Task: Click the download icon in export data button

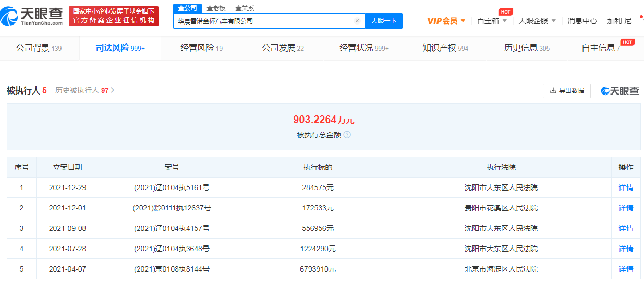Action: click(x=553, y=91)
